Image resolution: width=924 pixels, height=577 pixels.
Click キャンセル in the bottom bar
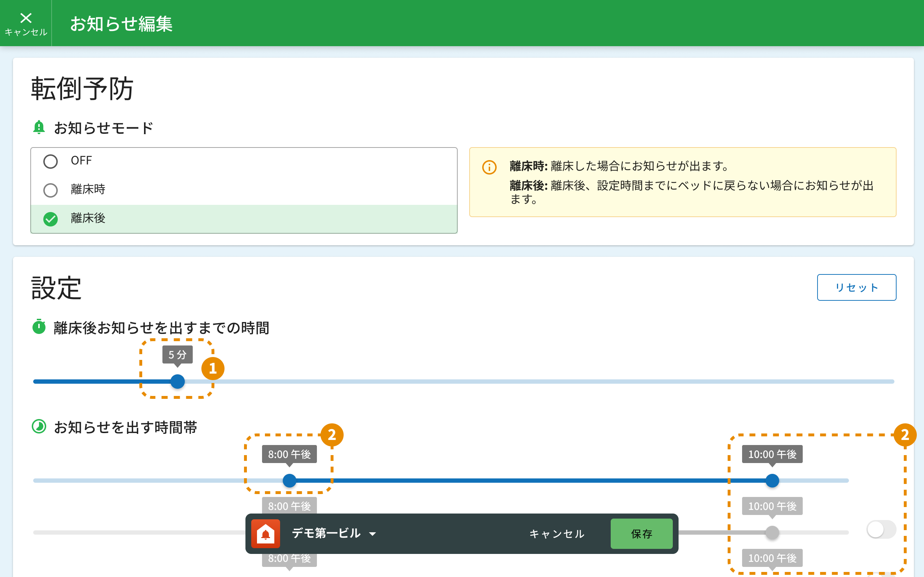(x=557, y=533)
